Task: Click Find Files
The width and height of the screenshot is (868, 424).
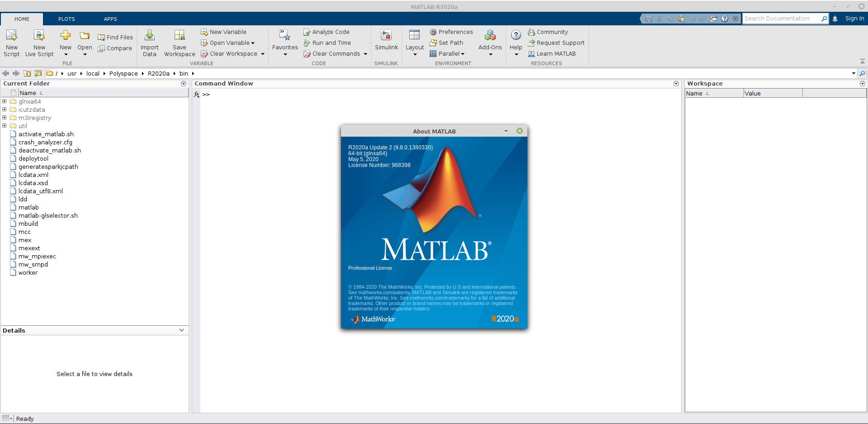Action: coord(115,37)
